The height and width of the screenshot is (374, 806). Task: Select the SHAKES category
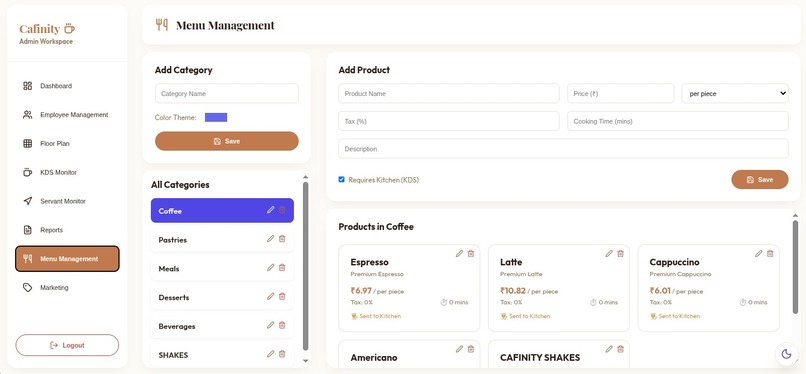pyautogui.click(x=222, y=354)
